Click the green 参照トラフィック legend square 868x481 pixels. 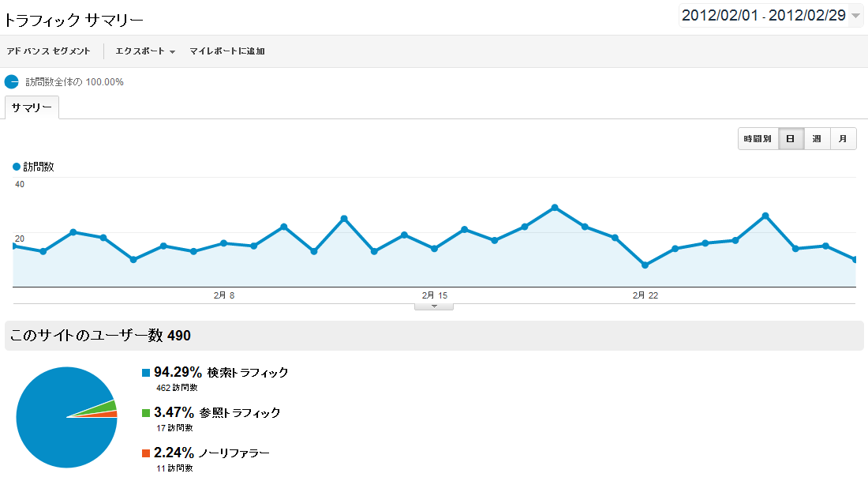[x=145, y=413]
